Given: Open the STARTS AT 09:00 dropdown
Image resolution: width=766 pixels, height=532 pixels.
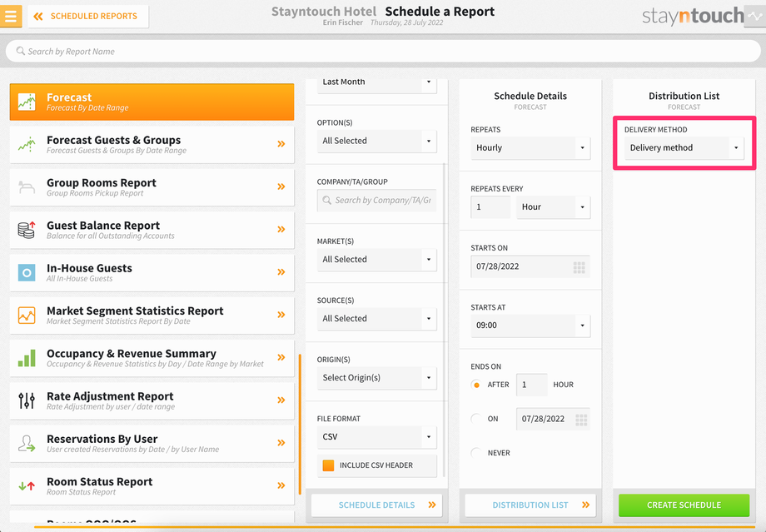Looking at the screenshot, I should click(530, 326).
